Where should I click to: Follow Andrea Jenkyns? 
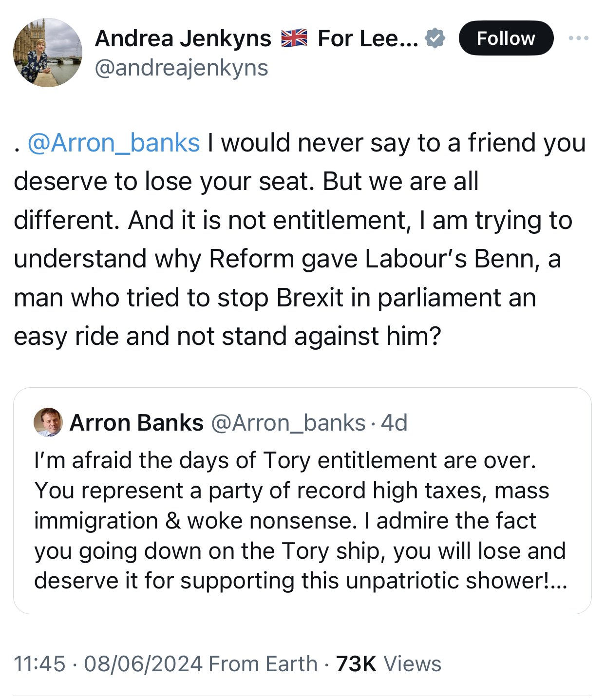click(x=506, y=38)
